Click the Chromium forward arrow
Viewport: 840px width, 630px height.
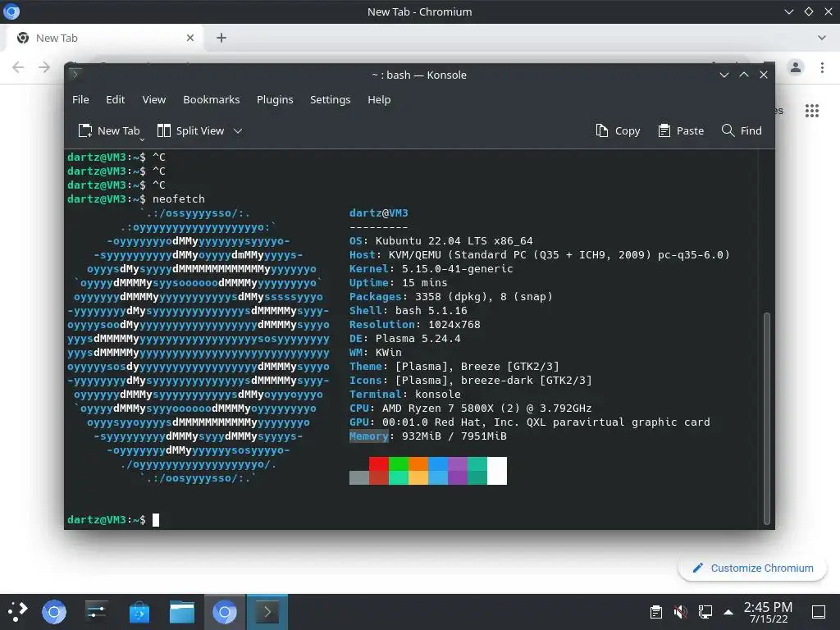pyautogui.click(x=44, y=67)
